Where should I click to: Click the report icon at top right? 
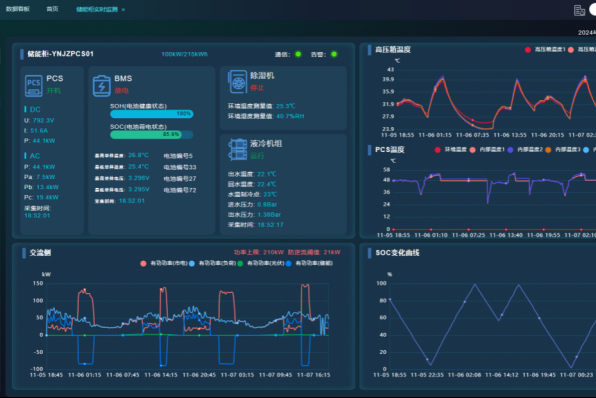579,10
